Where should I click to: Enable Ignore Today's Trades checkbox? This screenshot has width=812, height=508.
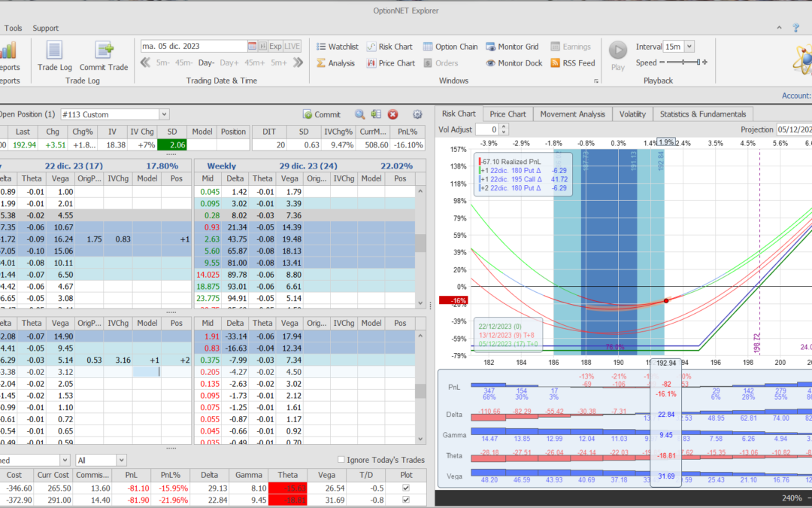(341, 460)
